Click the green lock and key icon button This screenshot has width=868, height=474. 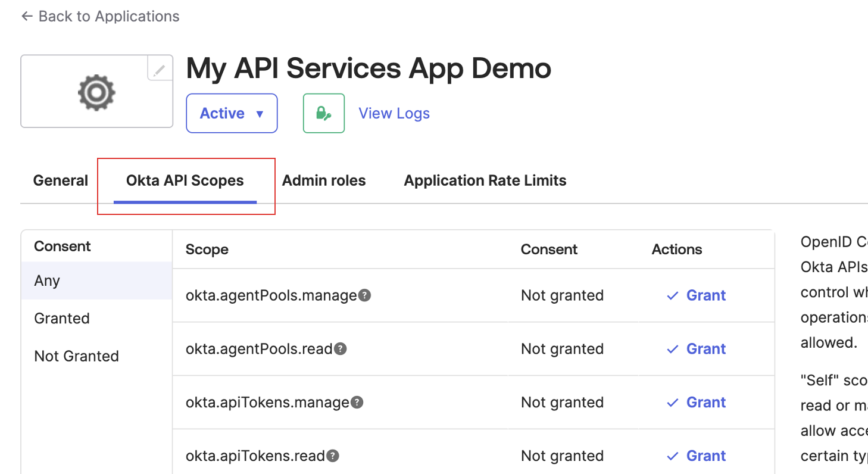pos(324,113)
